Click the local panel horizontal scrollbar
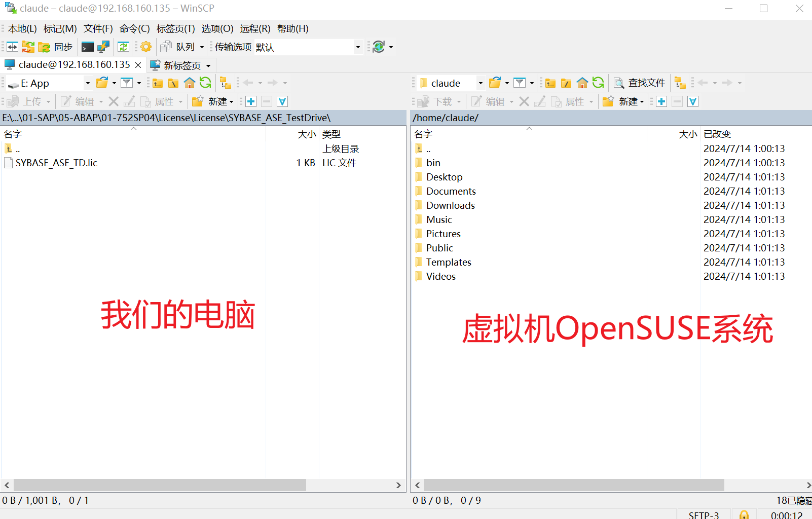 tap(160, 485)
